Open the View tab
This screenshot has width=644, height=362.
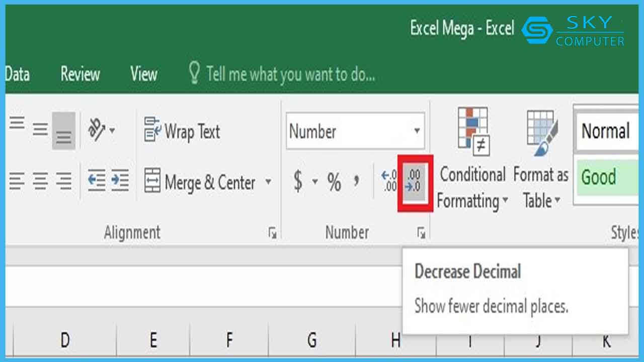click(143, 74)
